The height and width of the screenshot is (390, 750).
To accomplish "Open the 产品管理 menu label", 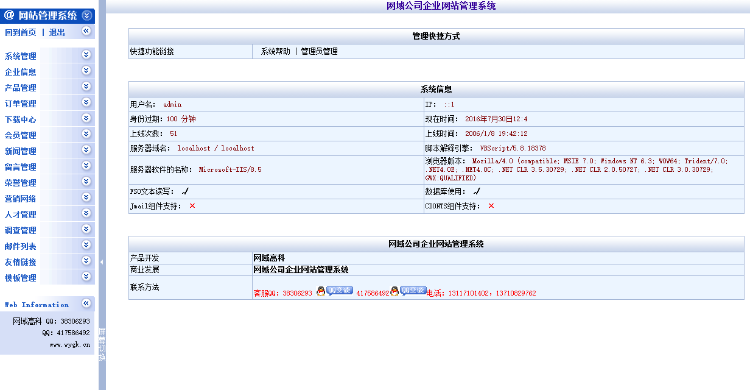I will pos(21,88).
